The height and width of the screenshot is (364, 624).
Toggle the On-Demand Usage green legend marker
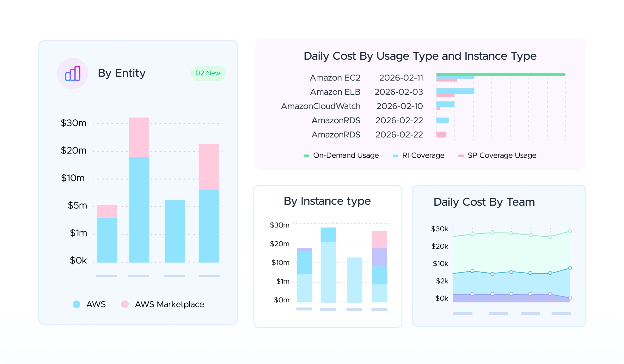point(306,156)
